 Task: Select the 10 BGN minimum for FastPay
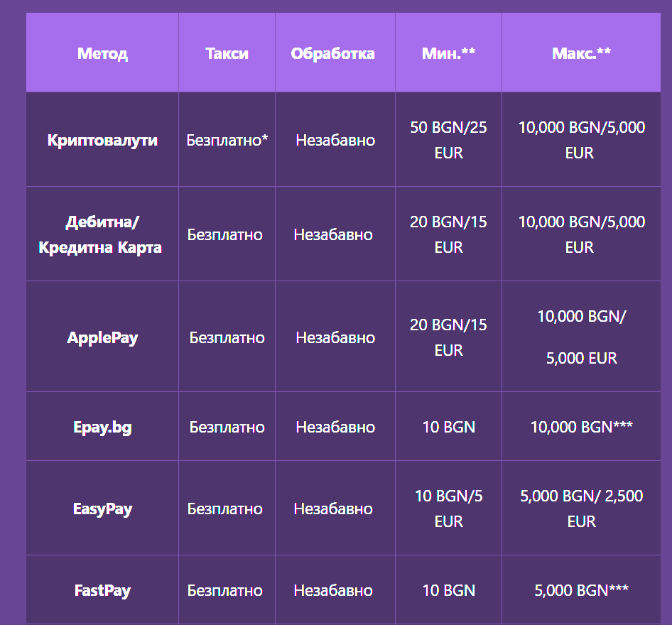coord(449,590)
